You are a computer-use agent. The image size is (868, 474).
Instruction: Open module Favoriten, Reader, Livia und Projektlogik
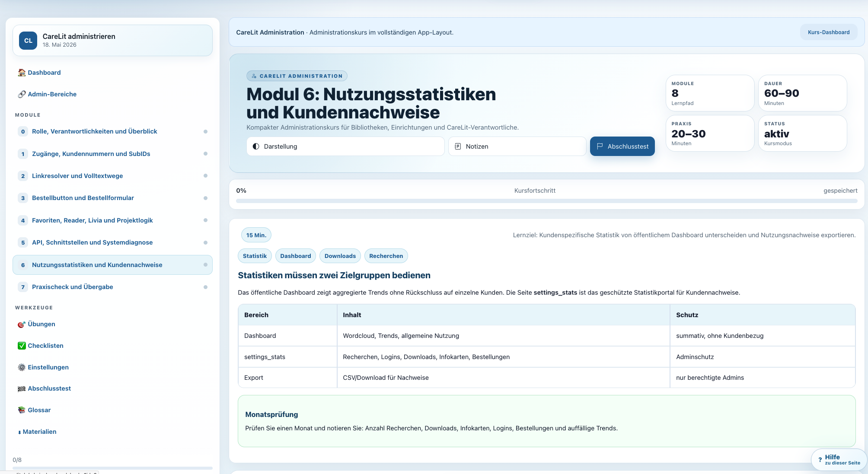coord(112,220)
